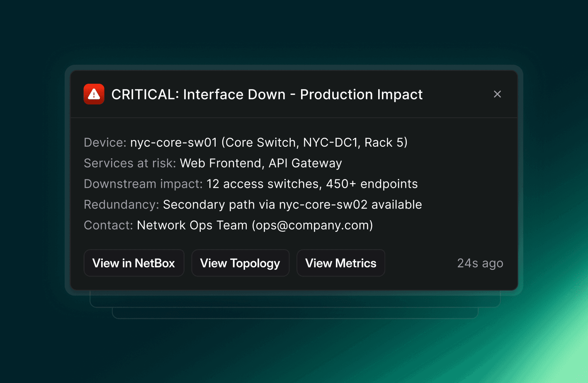Click the X to dismiss the alert
This screenshot has width=588, height=383.
pos(497,94)
